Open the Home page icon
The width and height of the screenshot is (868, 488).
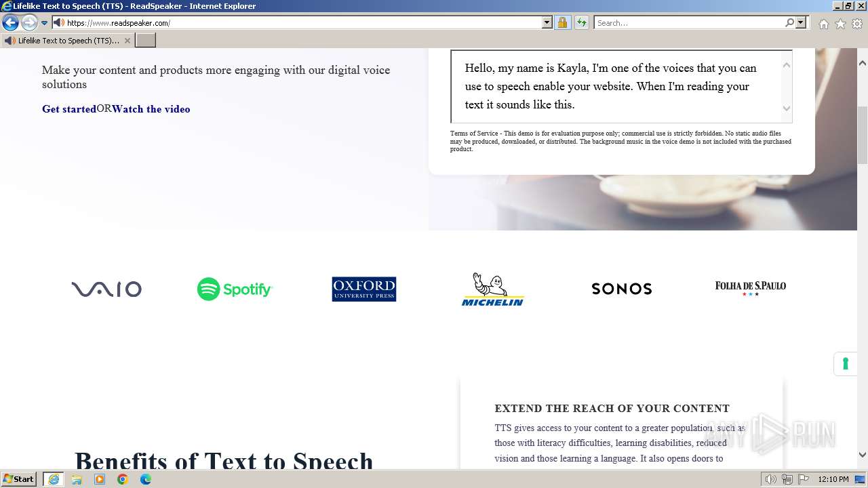[x=823, y=24]
